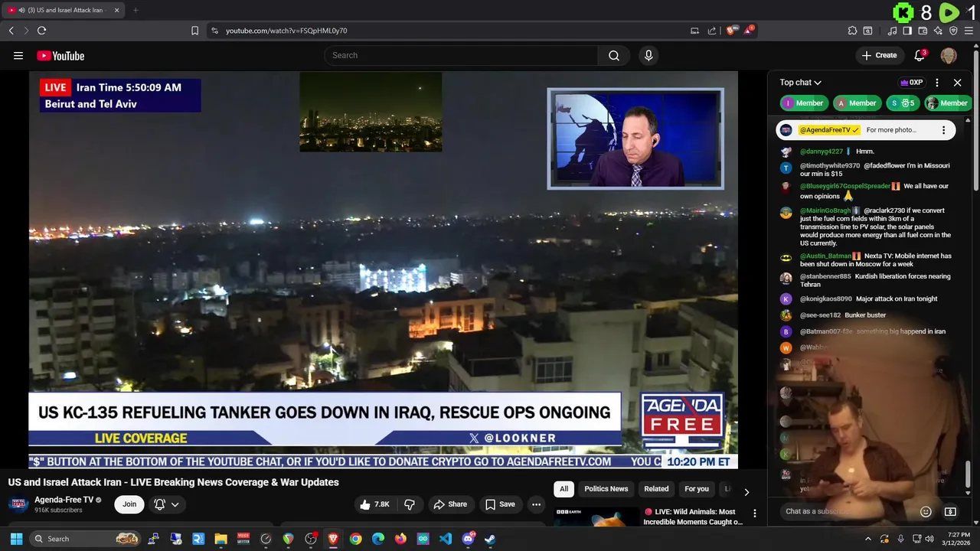Open the Windows Start menu
The height and width of the screenshot is (551, 980).
click(16, 539)
